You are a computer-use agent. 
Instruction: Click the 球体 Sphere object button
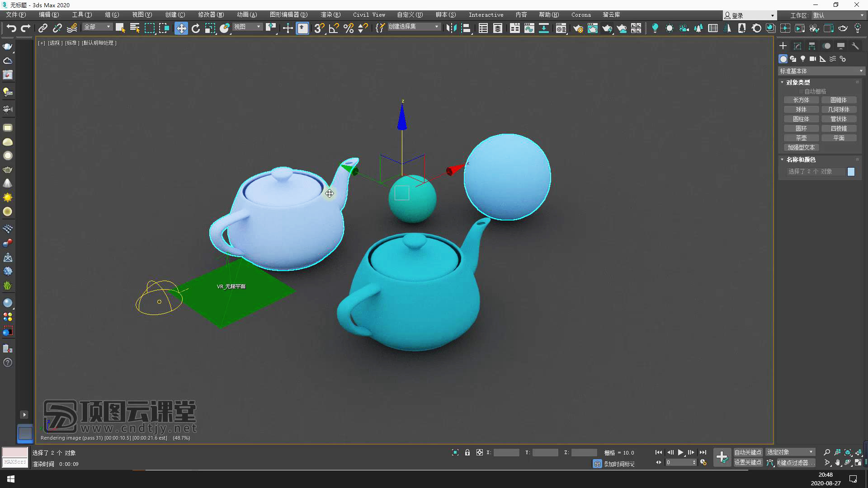[801, 109]
